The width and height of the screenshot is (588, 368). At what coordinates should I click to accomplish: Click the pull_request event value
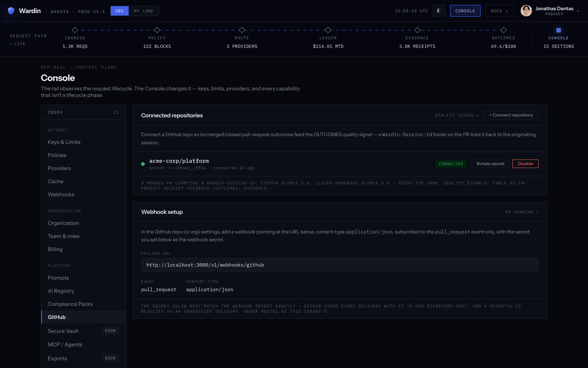click(159, 290)
